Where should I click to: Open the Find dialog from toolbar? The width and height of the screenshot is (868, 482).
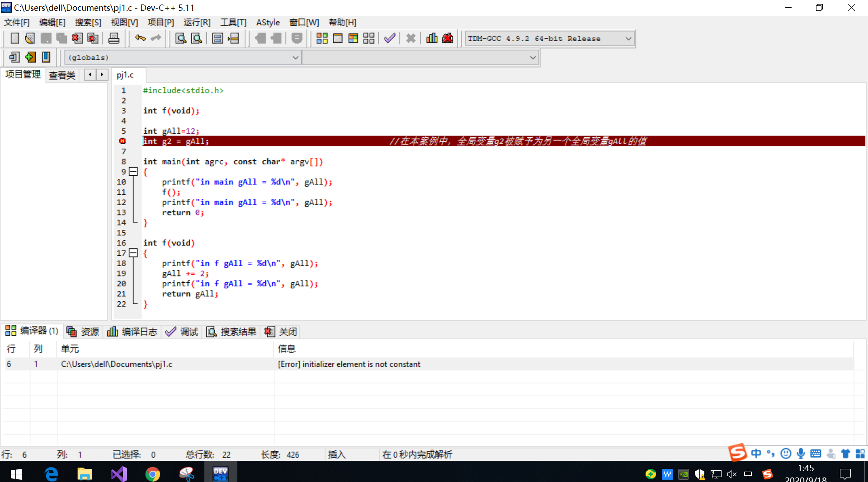(x=181, y=38)
